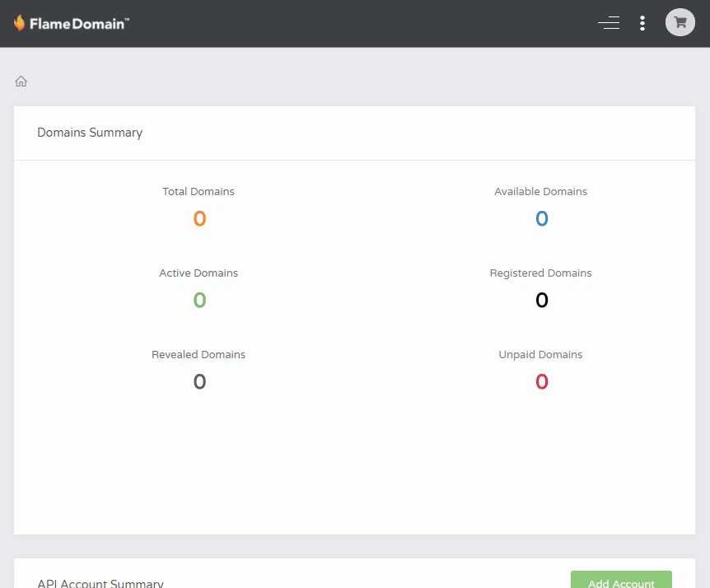Click the FlameDomain logo
710x588 pixels.
pyautogui.click(x=72, y=23)
